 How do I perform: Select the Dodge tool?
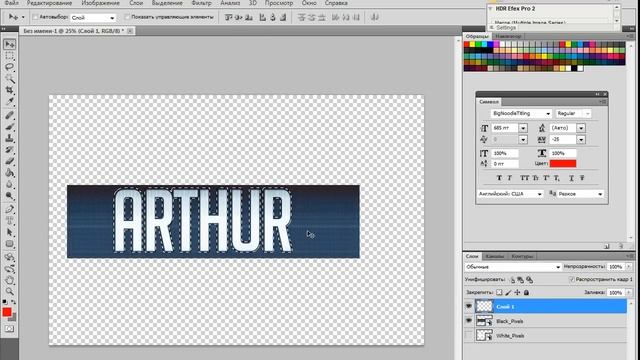point(9,196)
